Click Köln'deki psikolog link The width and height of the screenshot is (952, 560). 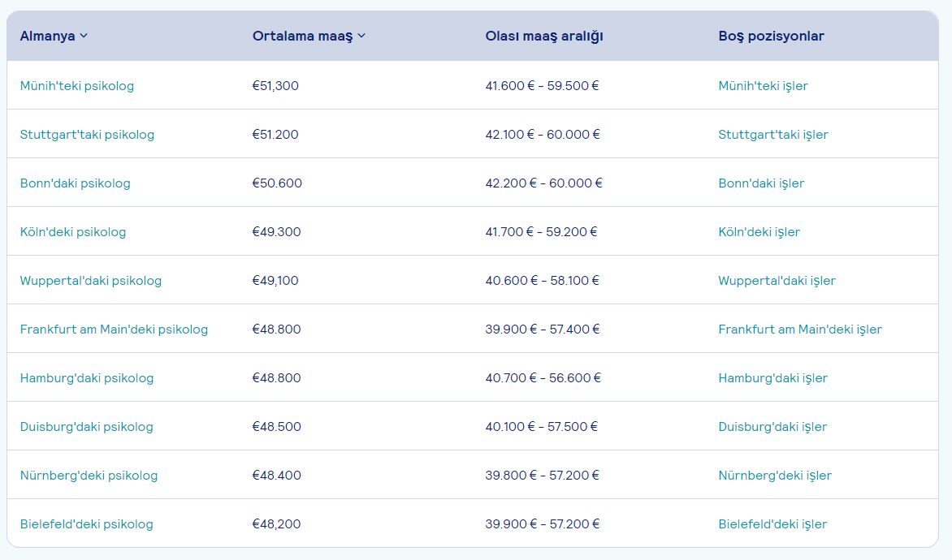[x=73, y=232]
